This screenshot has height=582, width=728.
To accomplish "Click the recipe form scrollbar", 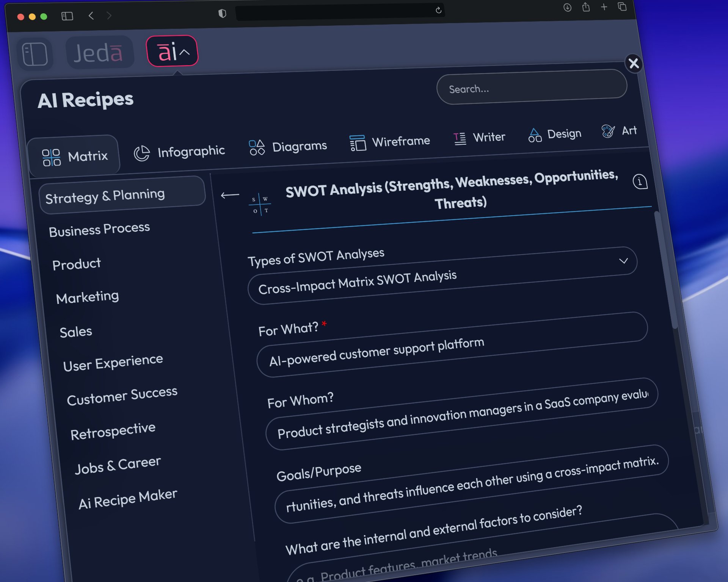I will click(x=666, y=269).
